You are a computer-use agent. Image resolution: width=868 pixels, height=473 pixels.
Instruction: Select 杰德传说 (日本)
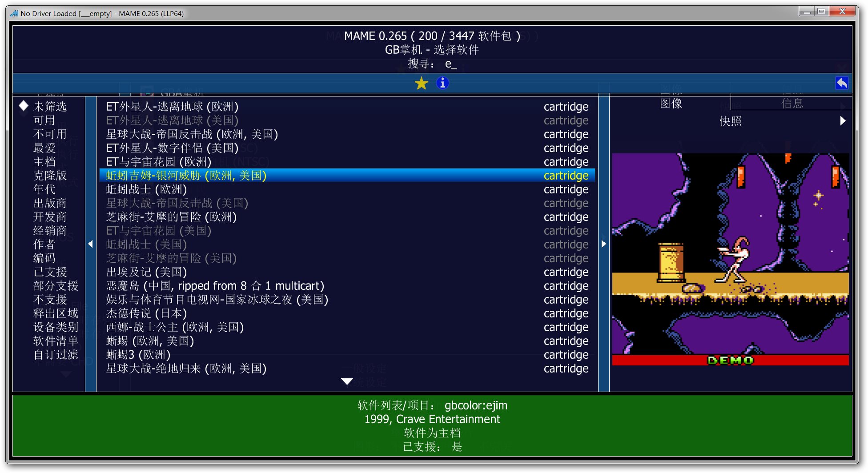pyautogui.click(x=347, y=313)
